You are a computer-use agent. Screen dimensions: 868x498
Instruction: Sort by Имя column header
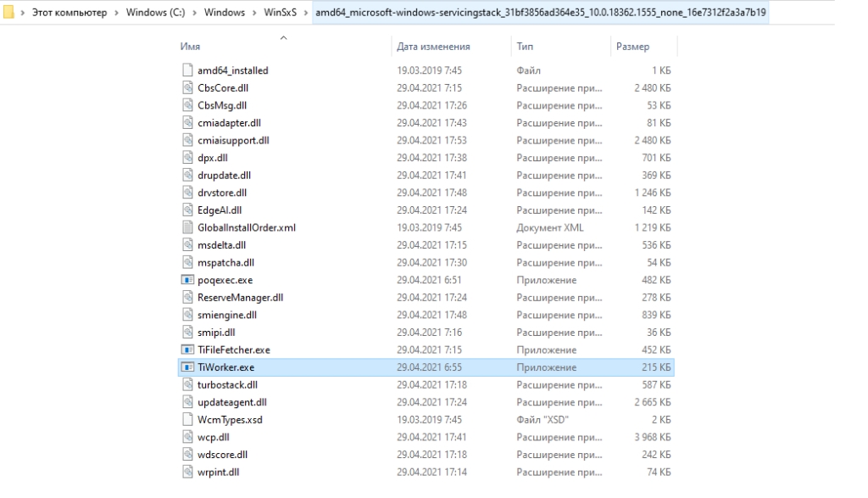(x=190, y=47)
